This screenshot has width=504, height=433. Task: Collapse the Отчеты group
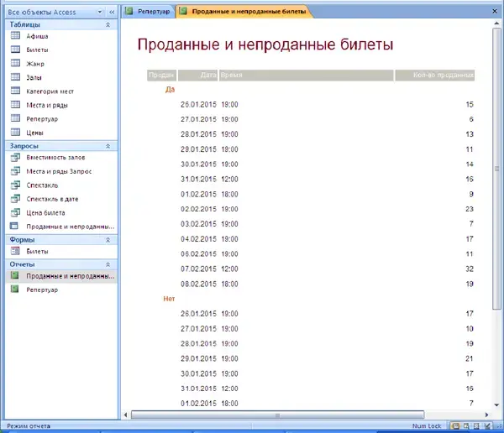tap(108, 263)
